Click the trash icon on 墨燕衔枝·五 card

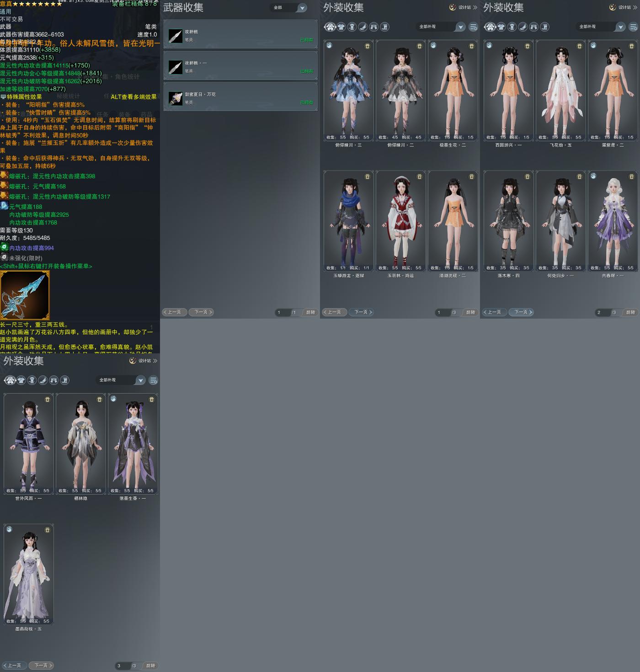[x=48, y=530]
